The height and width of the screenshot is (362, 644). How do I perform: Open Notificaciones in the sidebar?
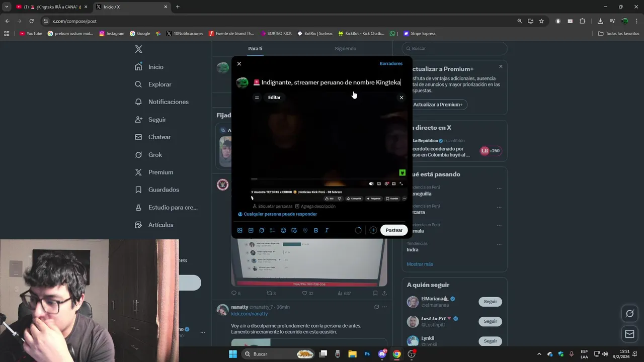[162, 102]
